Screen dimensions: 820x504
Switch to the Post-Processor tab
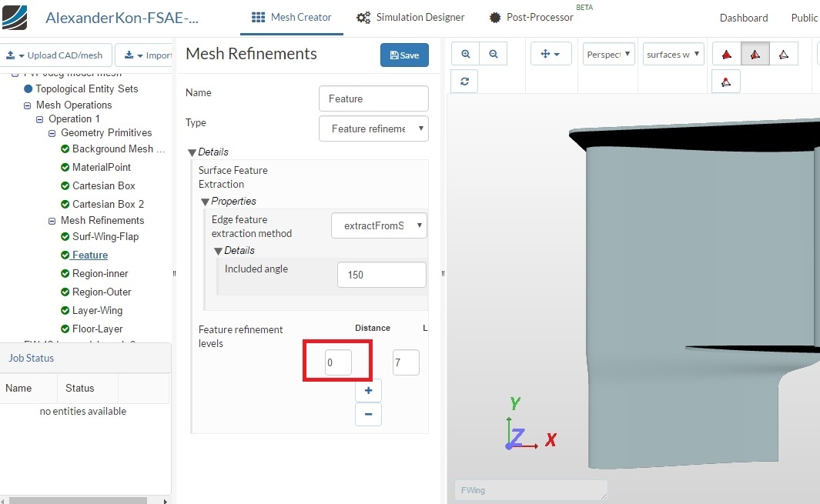[x=532, y=17]
